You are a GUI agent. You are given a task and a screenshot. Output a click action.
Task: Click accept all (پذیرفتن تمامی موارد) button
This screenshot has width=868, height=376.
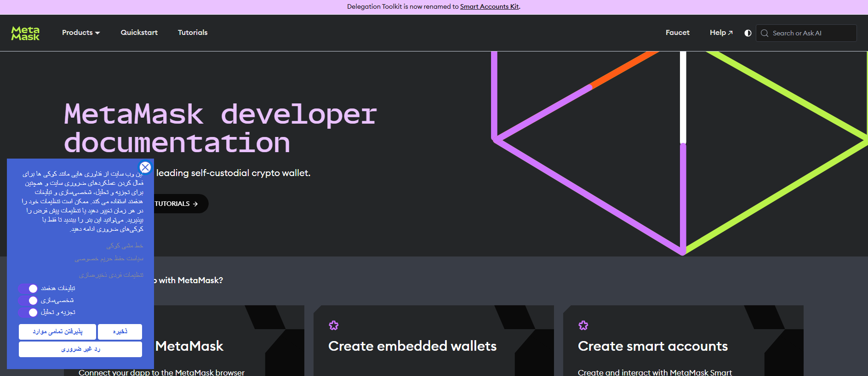[x=57, y=331]
